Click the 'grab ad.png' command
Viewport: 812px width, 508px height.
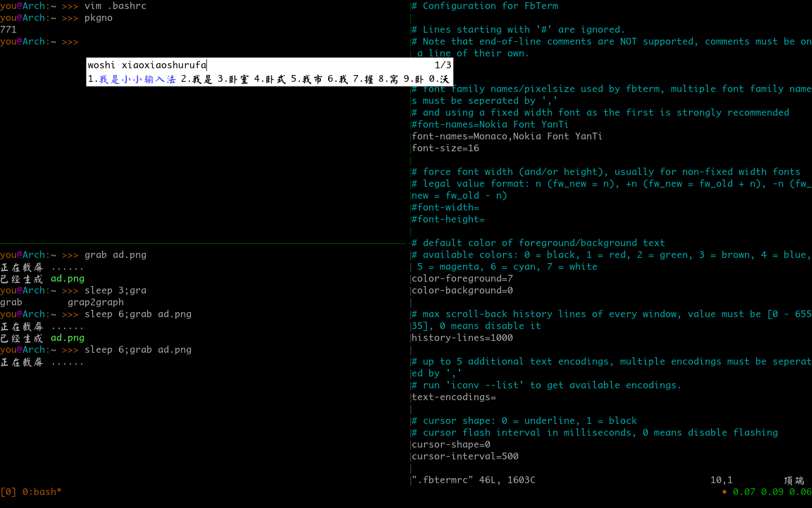tap(116, 255)
